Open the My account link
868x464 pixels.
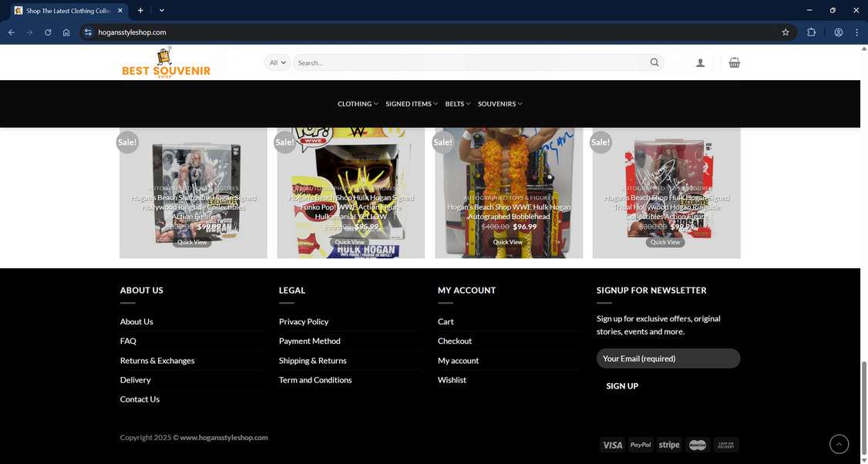[459, 360]
